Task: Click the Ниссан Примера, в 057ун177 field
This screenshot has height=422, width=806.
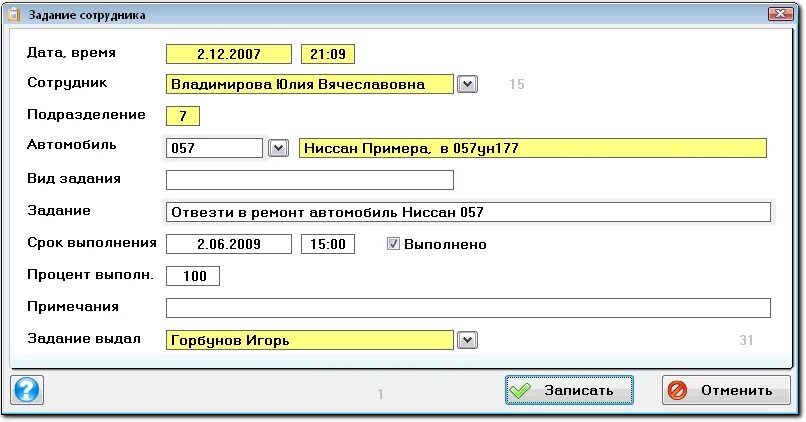Action: coord(533,148)
